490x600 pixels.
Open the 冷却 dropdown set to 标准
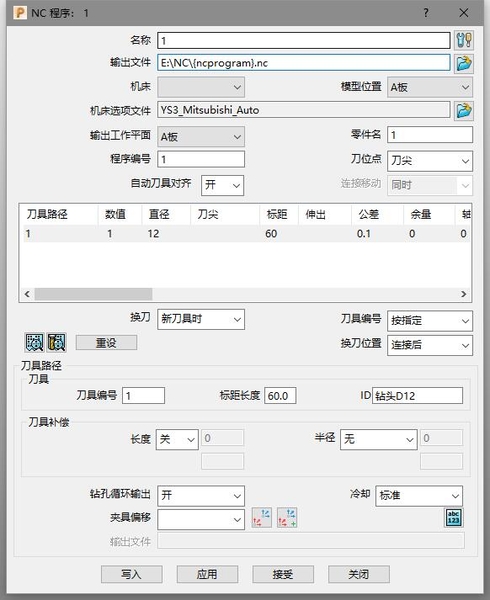point(419,496)
